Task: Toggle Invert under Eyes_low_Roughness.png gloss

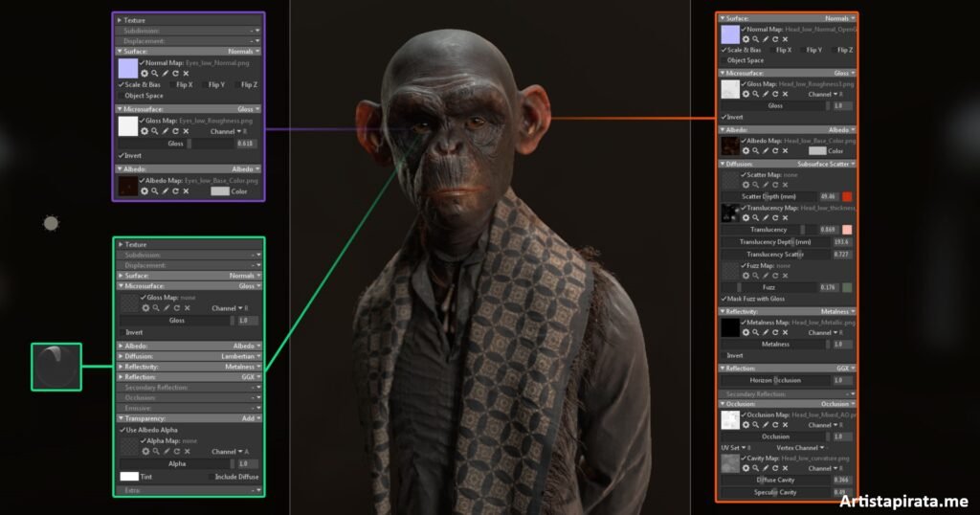Action: [122, 156]
